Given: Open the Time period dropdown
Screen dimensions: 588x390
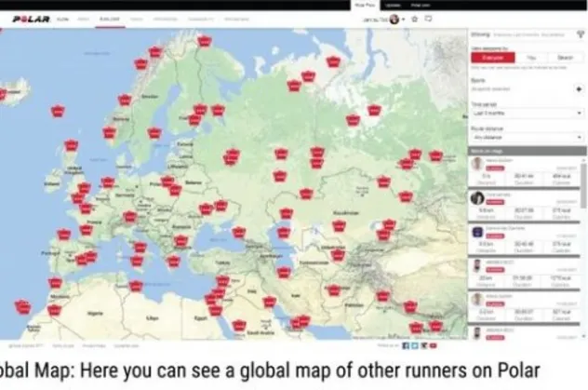Looking at the screenshot, I should pos(527,113).
